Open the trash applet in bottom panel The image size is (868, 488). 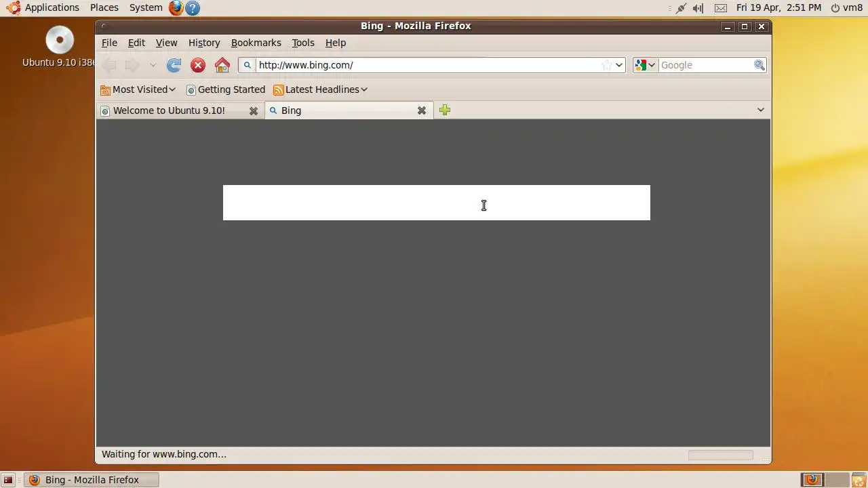click(859, 480)
